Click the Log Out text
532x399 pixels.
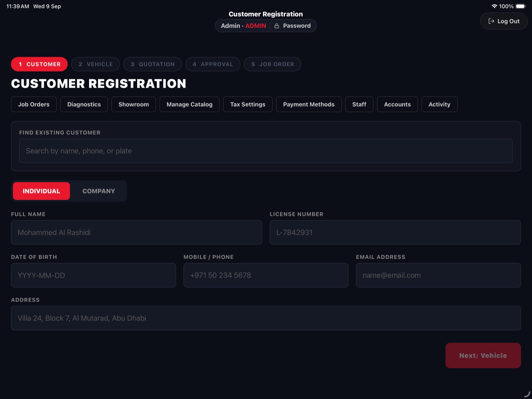click(x=508, y=21)
